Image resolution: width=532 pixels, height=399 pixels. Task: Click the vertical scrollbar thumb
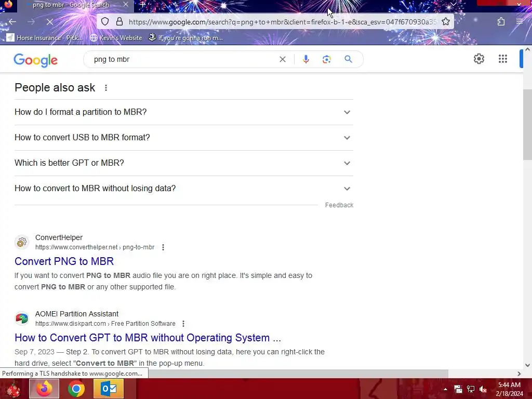pos(527,124)
